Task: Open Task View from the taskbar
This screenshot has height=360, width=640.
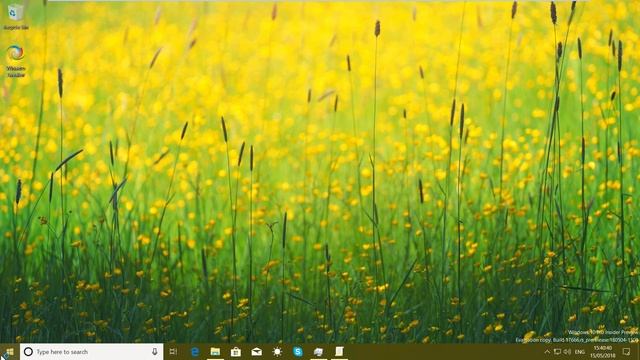Action: click(173, 352)
